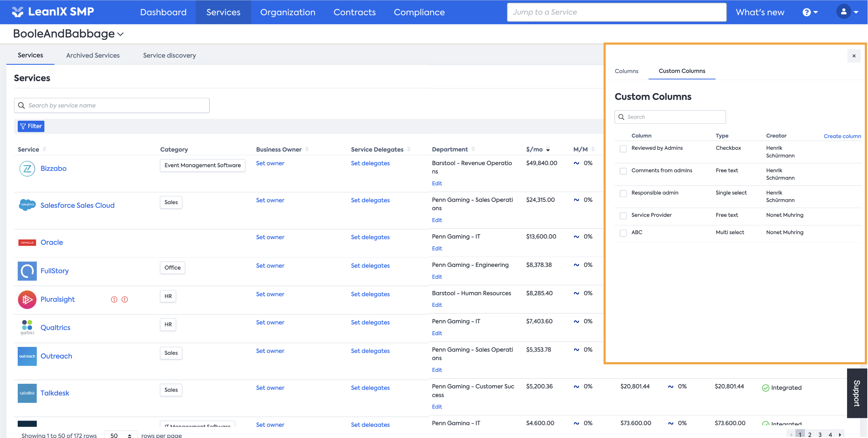The image size is (868, 438).
Task: Click the first red warning icon beside Pluralsight
Action: pyautogui.click(x=114, y=299)
